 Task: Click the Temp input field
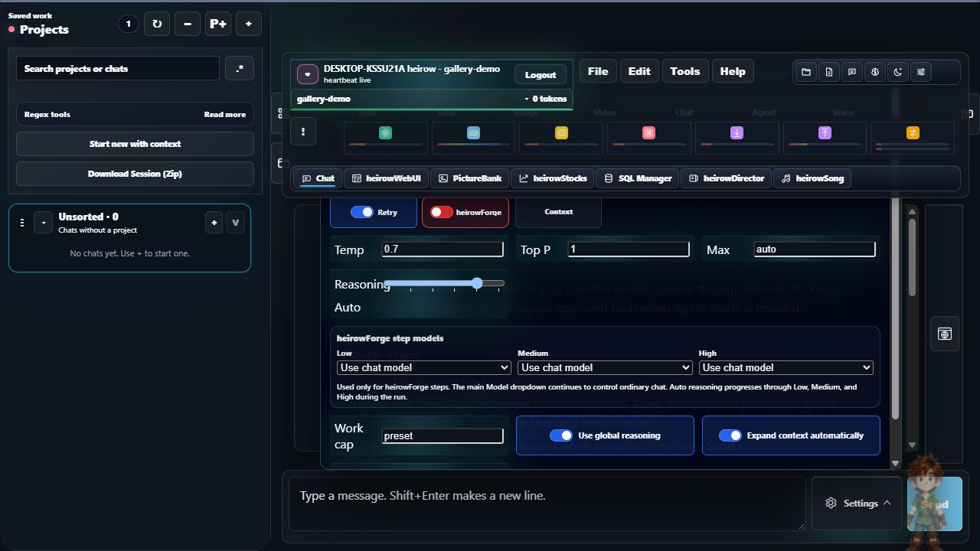(443, 249)
